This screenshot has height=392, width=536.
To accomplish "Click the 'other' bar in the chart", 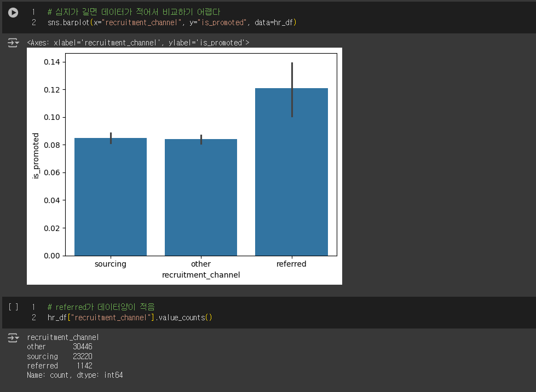I will [x=201, y=198].
